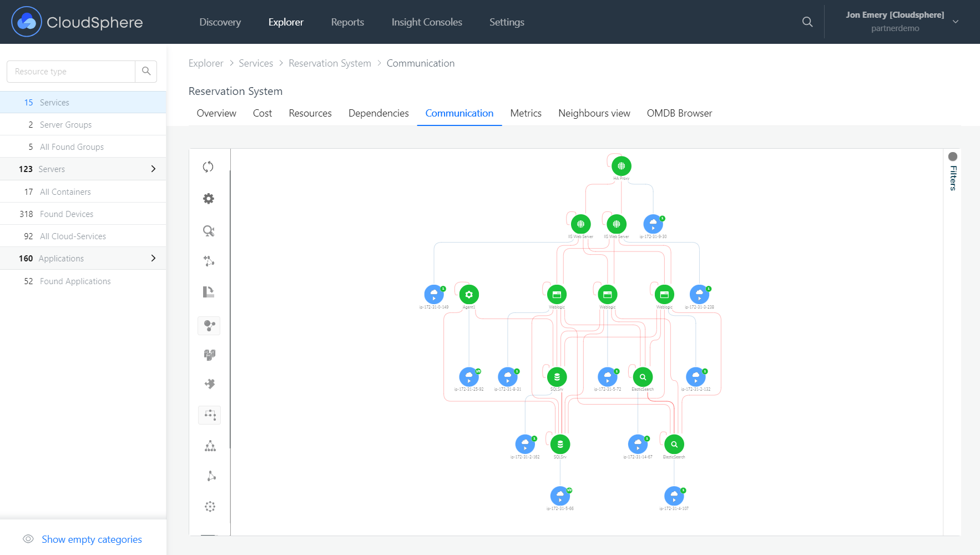
Task: Select the Found Applications row
Action: pos(83,281)
